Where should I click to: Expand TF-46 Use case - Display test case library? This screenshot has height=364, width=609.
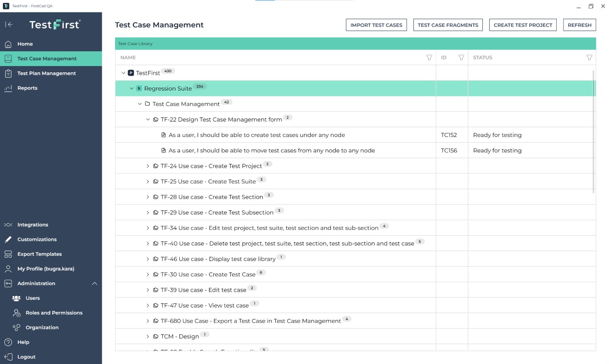pyautogui.click(x=148, y=259)
